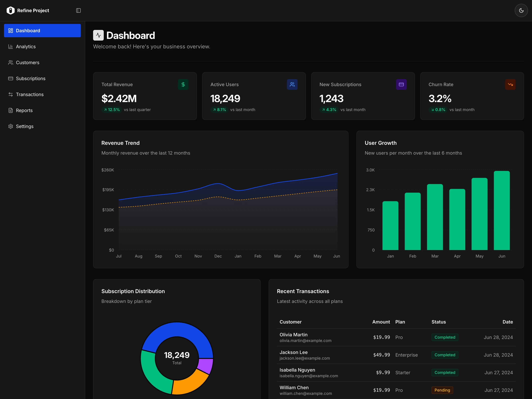This screenshot has width=532, height=399.
Task: Click the activity icon beside Dashboard heading
Action: (98, 35)
